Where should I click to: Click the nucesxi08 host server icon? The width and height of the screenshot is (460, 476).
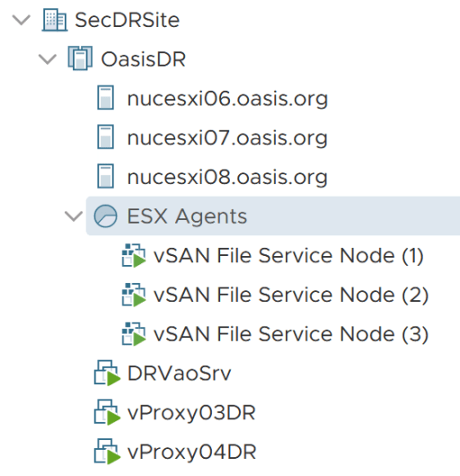point(105,176)
